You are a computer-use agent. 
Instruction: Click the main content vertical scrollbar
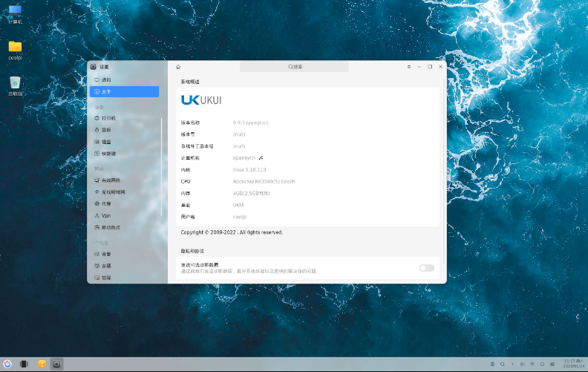tap(445, 171)
